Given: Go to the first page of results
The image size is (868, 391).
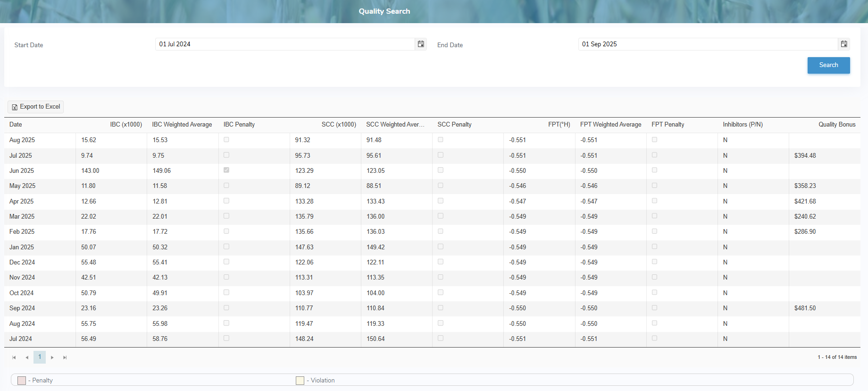Looking at the screenshot, I should pos(14,357).
